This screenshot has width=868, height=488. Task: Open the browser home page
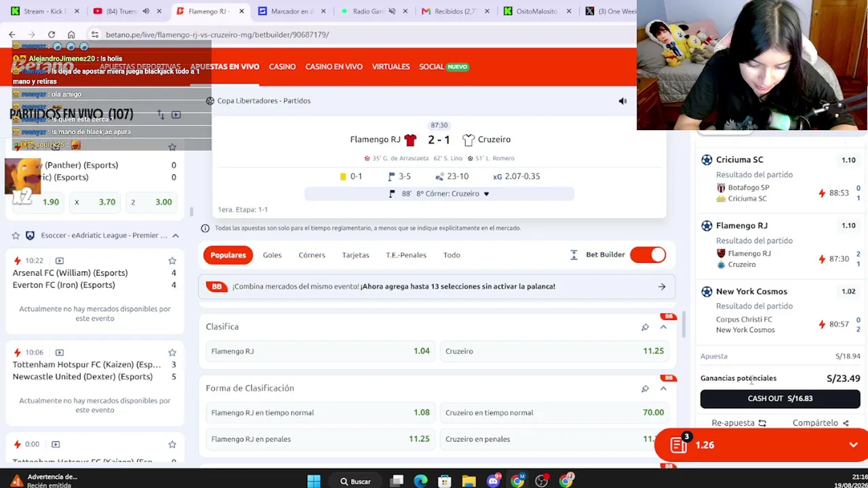(71, 35)
